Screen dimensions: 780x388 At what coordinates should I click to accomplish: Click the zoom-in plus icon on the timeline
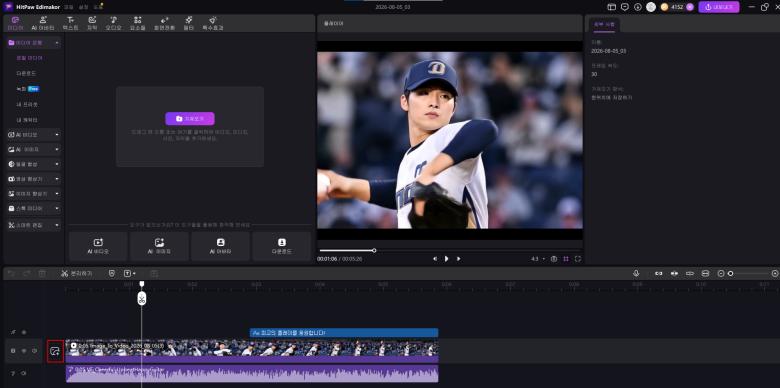tap(775, 274)
